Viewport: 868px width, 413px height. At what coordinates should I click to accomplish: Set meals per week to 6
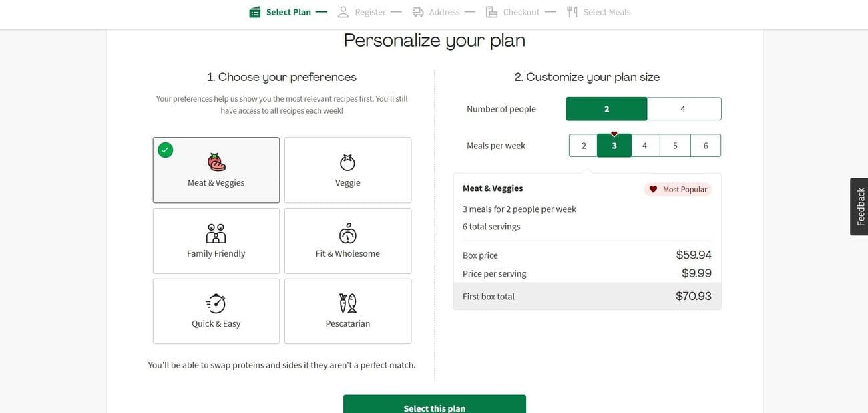(706, 146)
